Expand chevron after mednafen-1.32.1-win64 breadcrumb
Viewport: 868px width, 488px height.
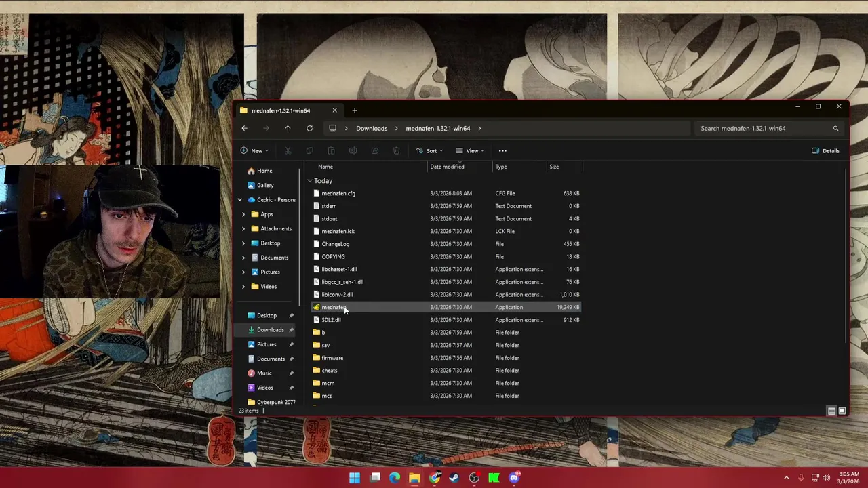[x=479, y=128]
